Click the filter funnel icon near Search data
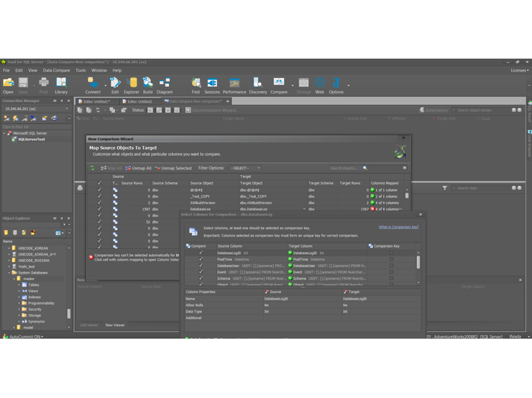The image size is (532, 398). pos(445,188)
